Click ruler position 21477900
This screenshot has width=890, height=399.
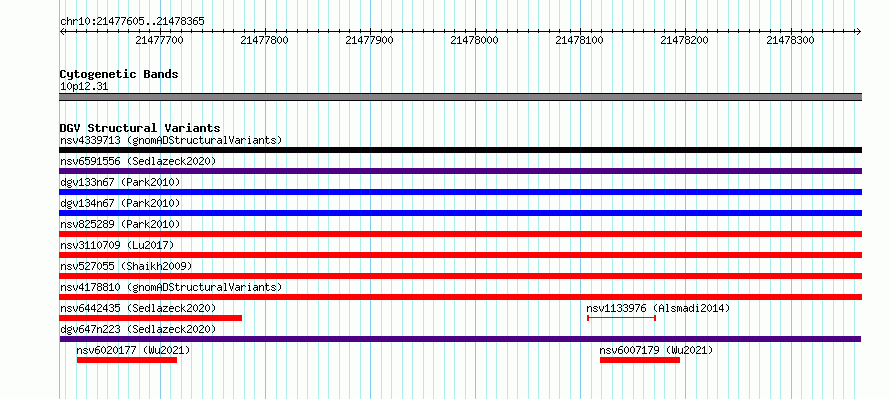pos(370,40)
